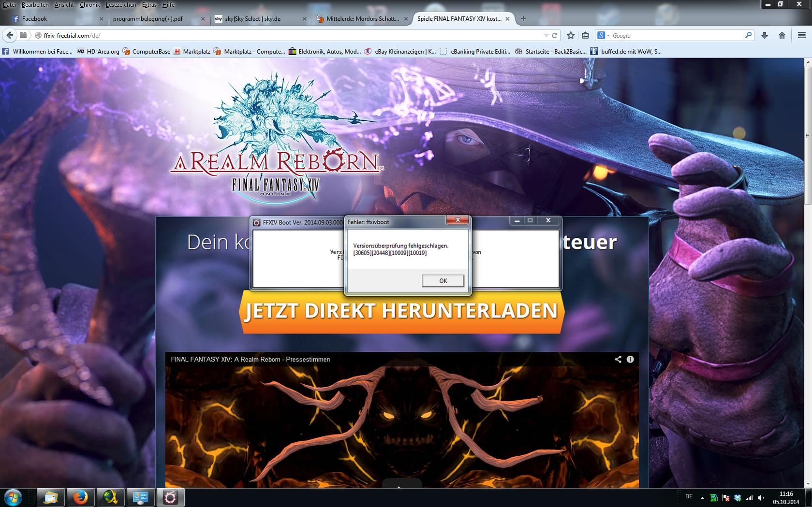Click OK in the Fehler: ffxivboot dialog
The width and height of the screenshot is (812, 507).
443,281
